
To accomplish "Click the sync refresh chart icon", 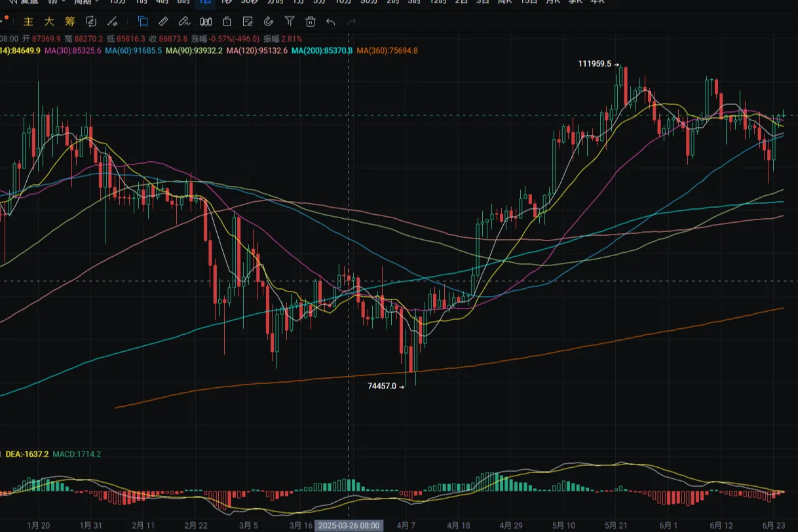I will tap(92, 22).
